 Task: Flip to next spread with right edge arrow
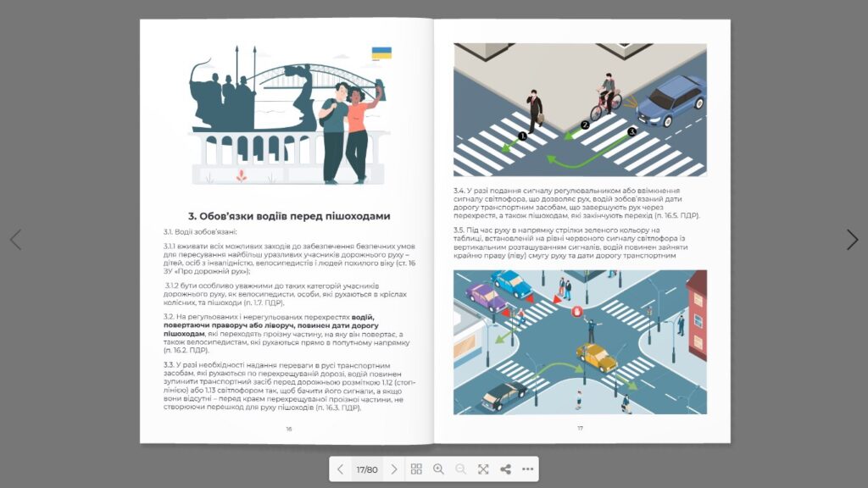pyautogui.click(x=852, y=240)
